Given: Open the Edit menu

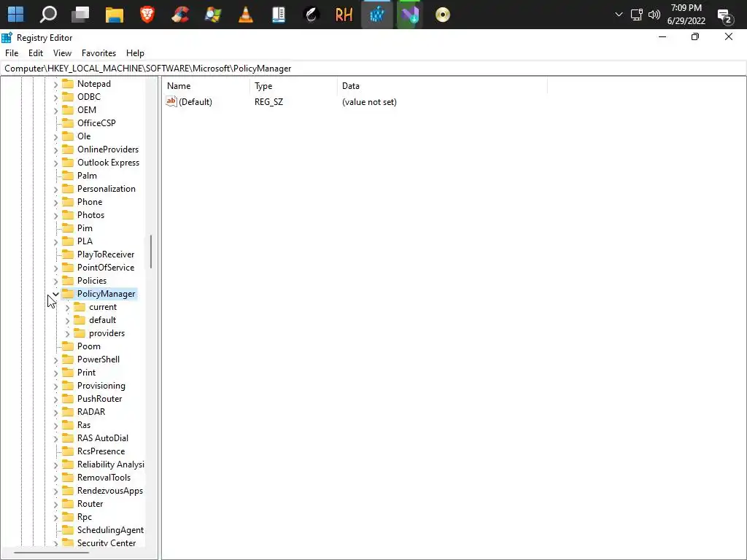Looking at the screenshot, I should click(x=36, y=52).
